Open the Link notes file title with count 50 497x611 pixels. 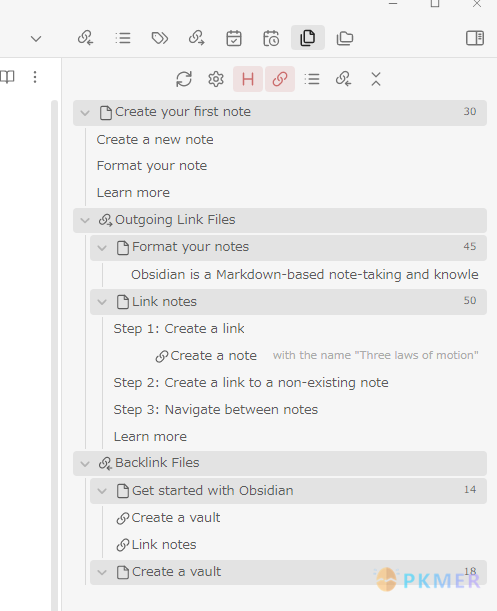164,301
